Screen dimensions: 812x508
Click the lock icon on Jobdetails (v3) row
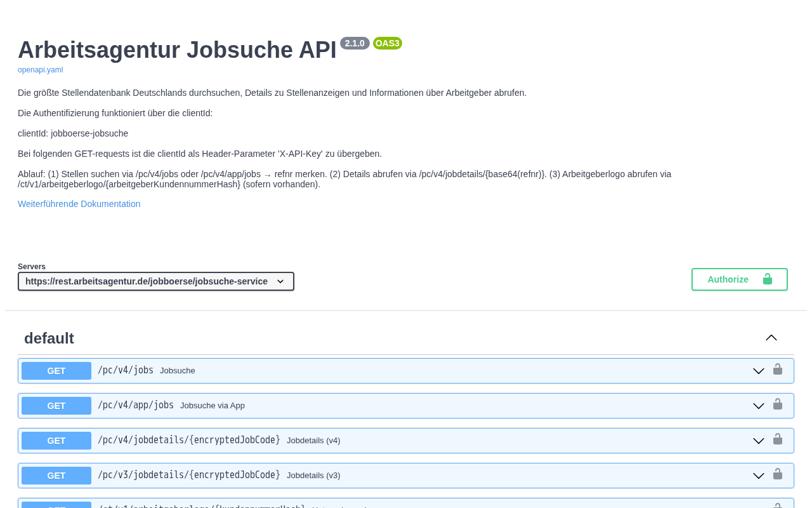pyautogui.click(x=778, y=474)
